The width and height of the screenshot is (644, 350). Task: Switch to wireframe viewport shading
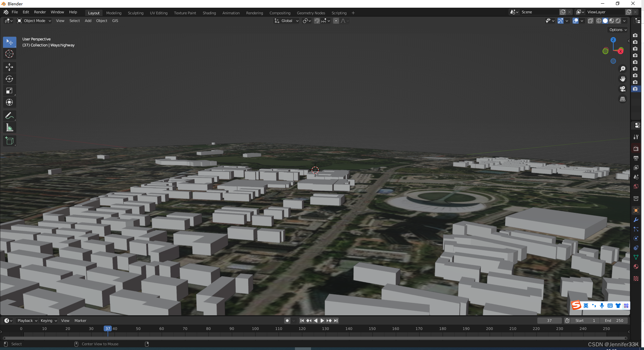pos(599,21)
